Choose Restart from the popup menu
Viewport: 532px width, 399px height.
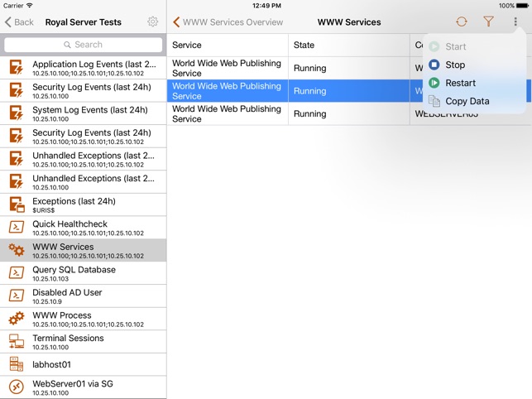pos(460,83)
